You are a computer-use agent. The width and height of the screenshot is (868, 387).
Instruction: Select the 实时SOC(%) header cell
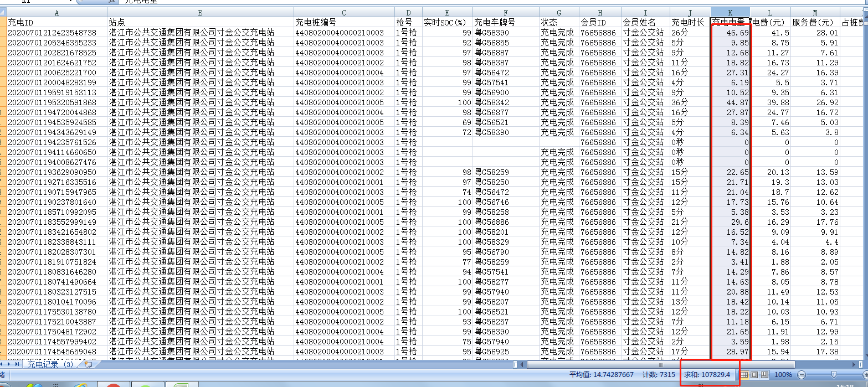(x=448, y=23)
